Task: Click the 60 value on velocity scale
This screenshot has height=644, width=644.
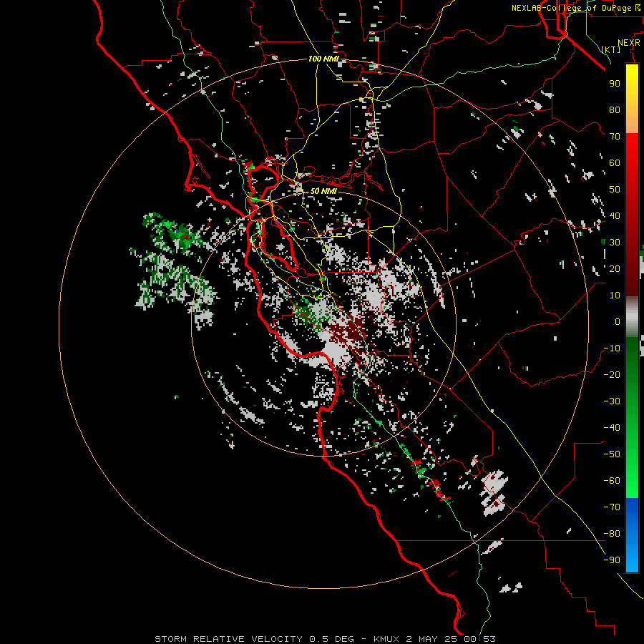Action: coord(615,162)
